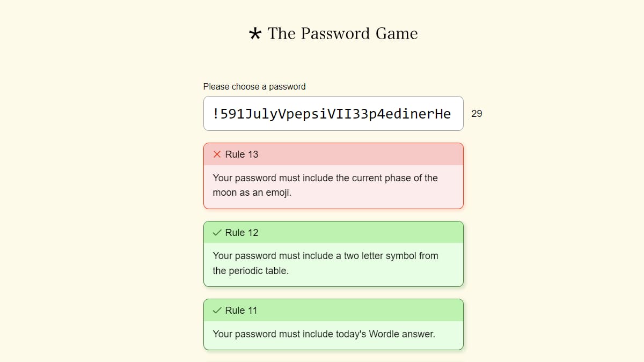Click the "Please choose a password" label
Viewport: 644px width, 362px height.
point(254,86)
